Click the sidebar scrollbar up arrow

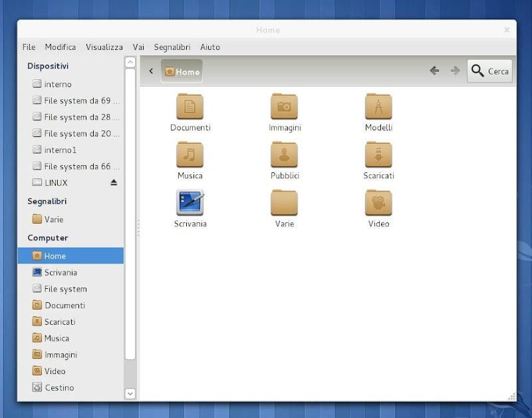coord(130,62)
